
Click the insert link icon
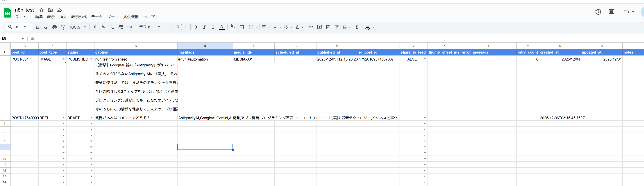[311, 27]
